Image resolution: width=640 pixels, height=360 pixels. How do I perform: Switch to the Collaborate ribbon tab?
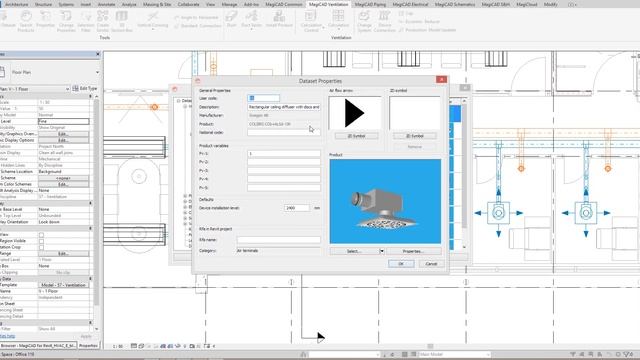pos(189,4)
